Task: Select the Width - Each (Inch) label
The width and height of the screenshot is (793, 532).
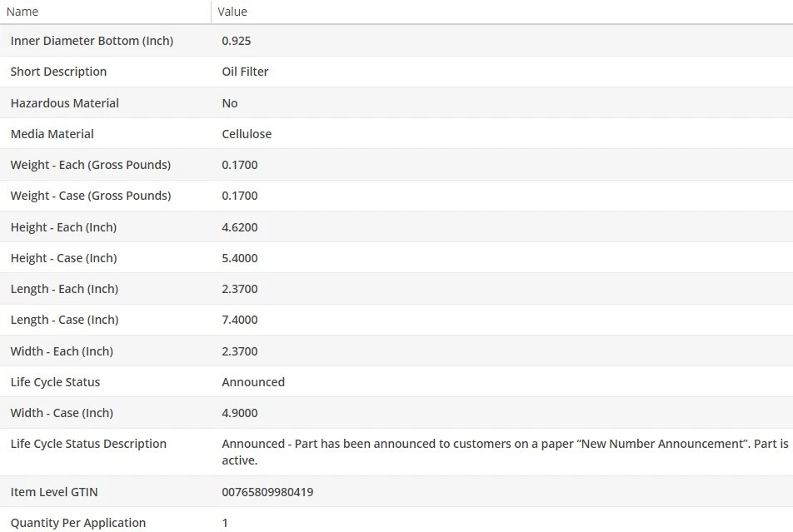Action: 62,351
